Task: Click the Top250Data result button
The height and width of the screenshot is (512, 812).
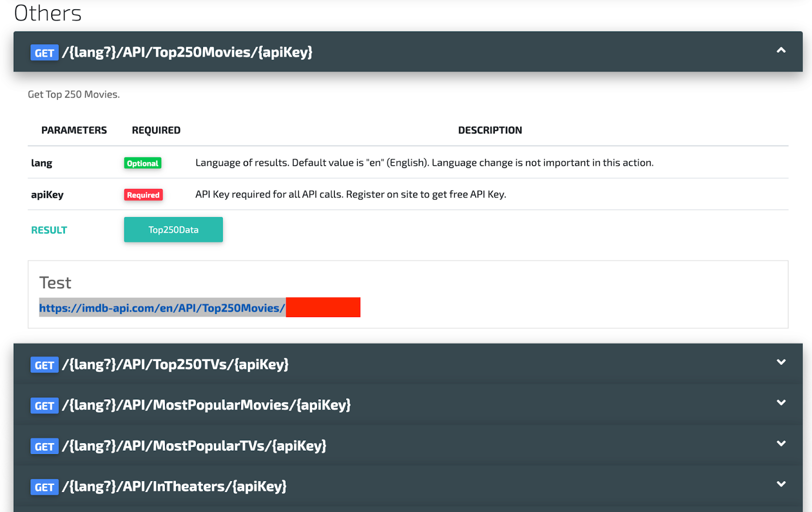Action: 173,230
